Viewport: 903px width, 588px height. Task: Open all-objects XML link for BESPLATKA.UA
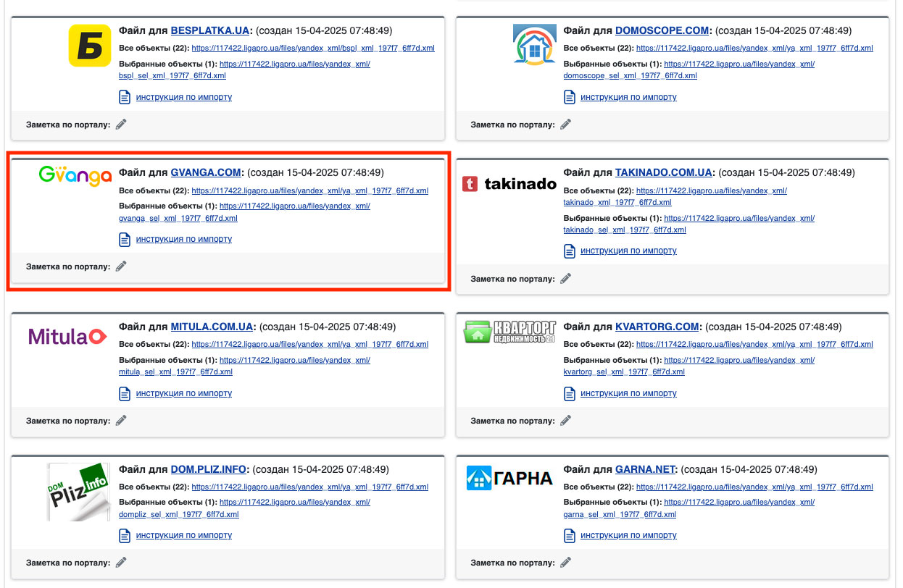tap(313, 49)
